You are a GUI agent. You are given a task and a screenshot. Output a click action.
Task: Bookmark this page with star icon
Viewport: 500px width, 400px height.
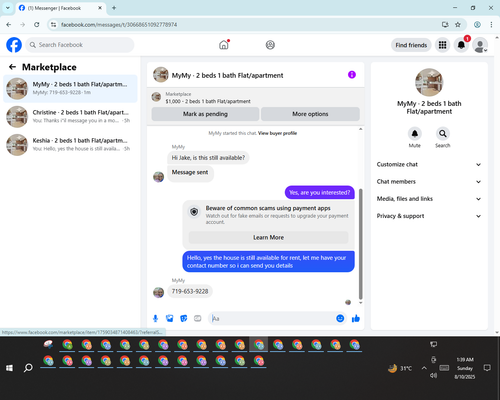tap(458, 25)
